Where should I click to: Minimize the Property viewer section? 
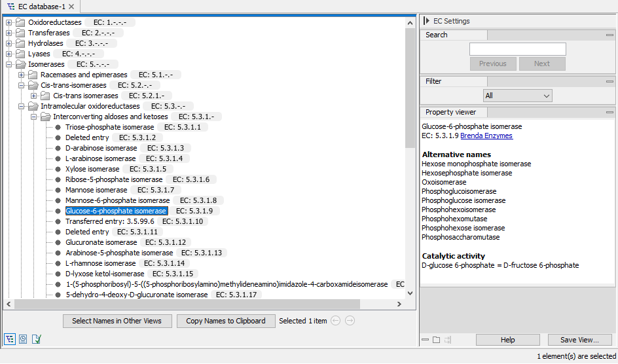pyautogui.click(x=609, y=112)
